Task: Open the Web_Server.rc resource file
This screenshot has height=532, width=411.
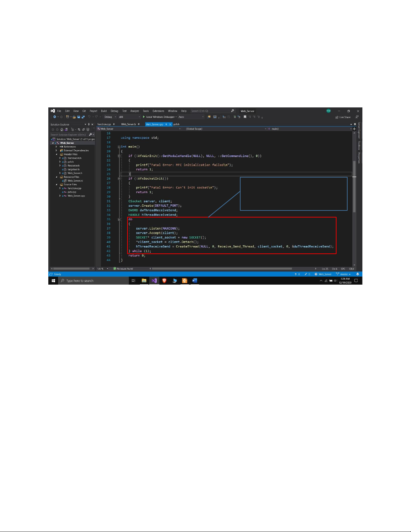Action: click(x=75, y=181)
